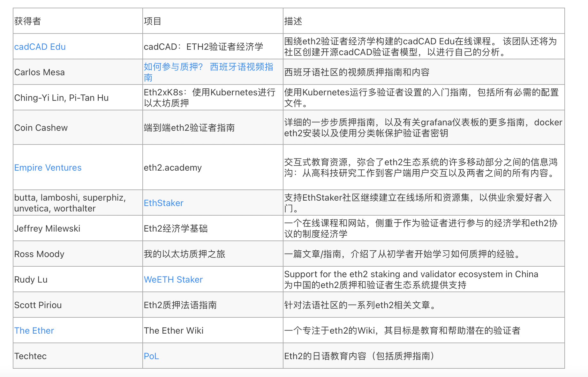588x377 pixels.
Task: Open The Ether recipient link
Action: tap(34, 330)
